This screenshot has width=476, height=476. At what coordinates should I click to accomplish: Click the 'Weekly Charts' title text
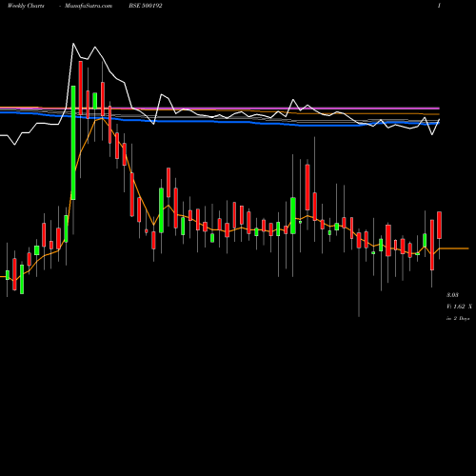pos(26,6)
